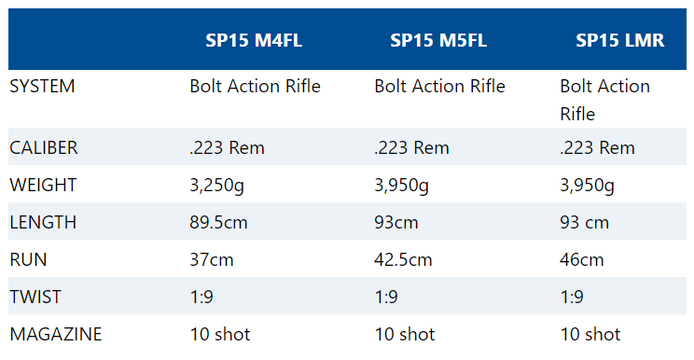Click the SP15 LMR column header
Viewport: 694px width, 360px height.
coord(620,40)
